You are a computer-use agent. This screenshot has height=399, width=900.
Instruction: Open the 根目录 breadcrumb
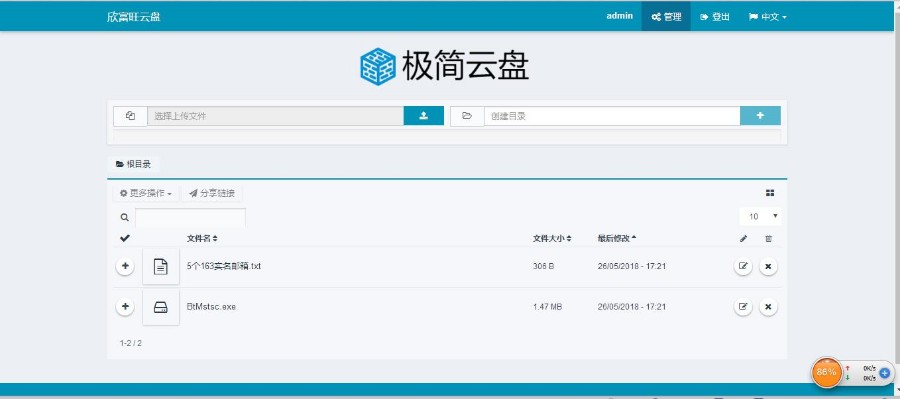pos(133,164)
